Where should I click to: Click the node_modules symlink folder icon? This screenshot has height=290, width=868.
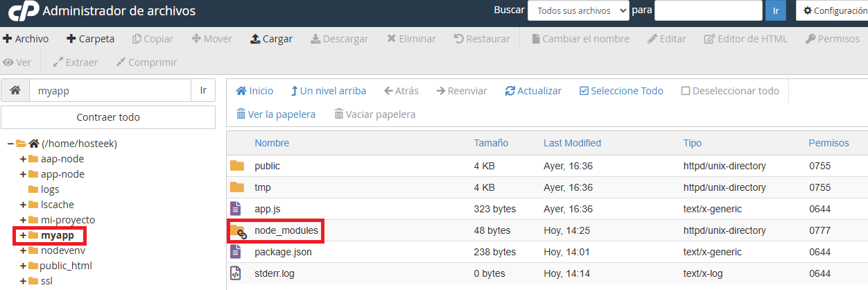pyautogui.click(x=238, y=231)
